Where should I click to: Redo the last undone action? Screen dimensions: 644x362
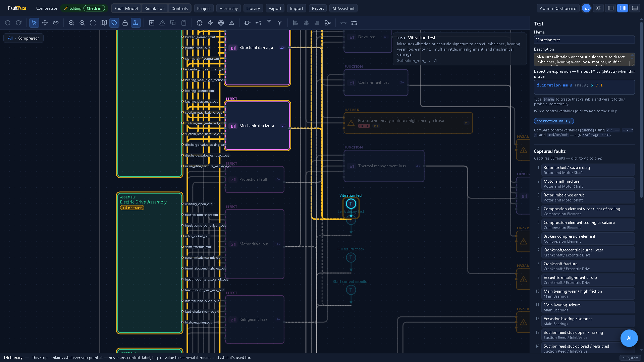(19, 23)
